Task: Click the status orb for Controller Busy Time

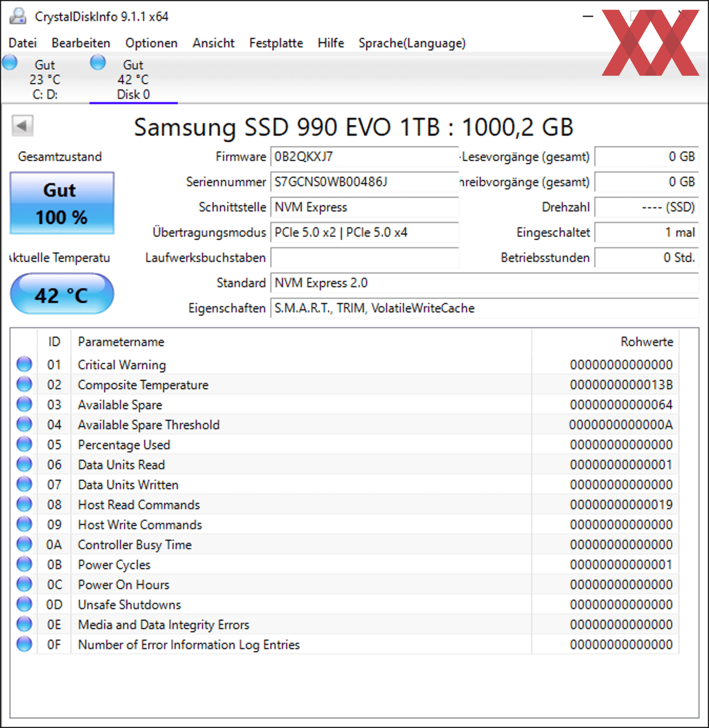Action: tap(24, 544)
